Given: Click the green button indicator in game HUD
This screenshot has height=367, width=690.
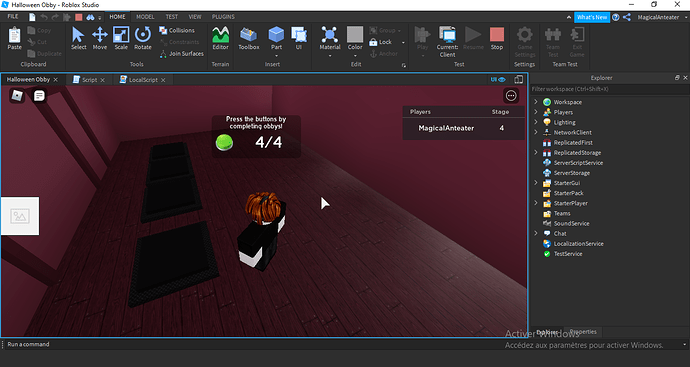Looking at the screenshot, I should point(224,142).
